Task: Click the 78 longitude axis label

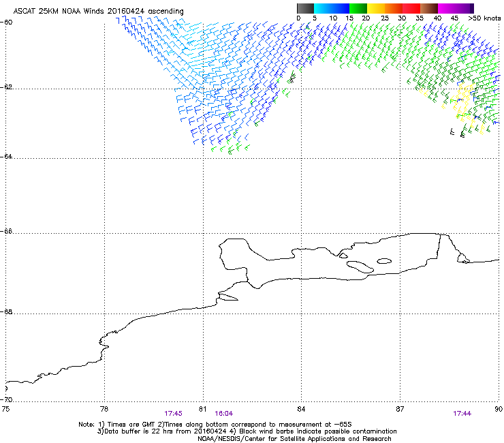Action: pos(104,409)
